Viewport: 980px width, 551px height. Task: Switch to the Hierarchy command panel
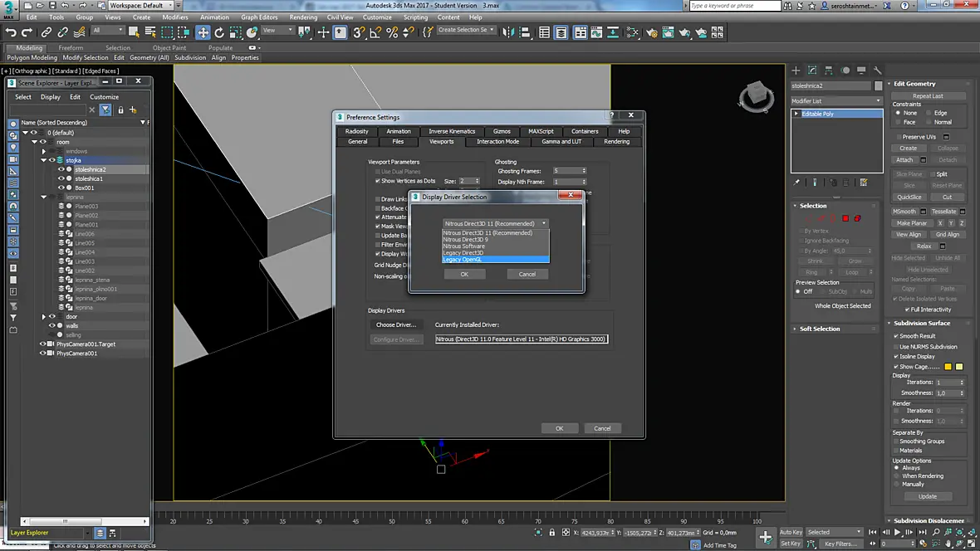pos(829,70)
